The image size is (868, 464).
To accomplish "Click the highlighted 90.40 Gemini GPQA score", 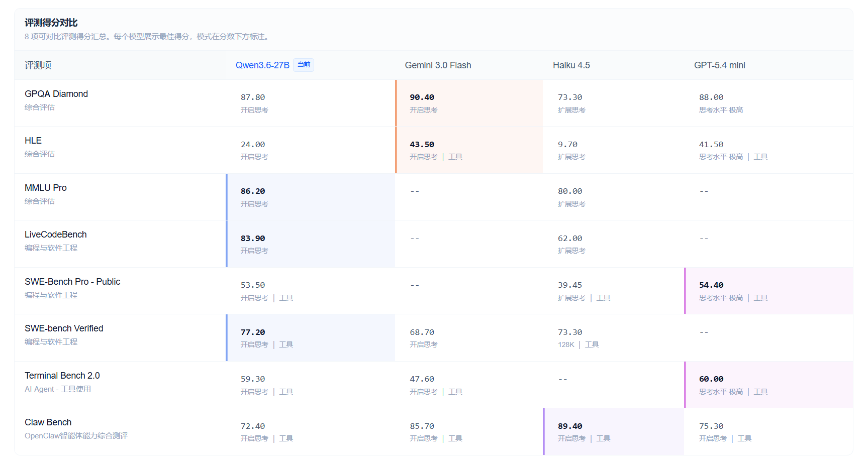I will 422,97.
